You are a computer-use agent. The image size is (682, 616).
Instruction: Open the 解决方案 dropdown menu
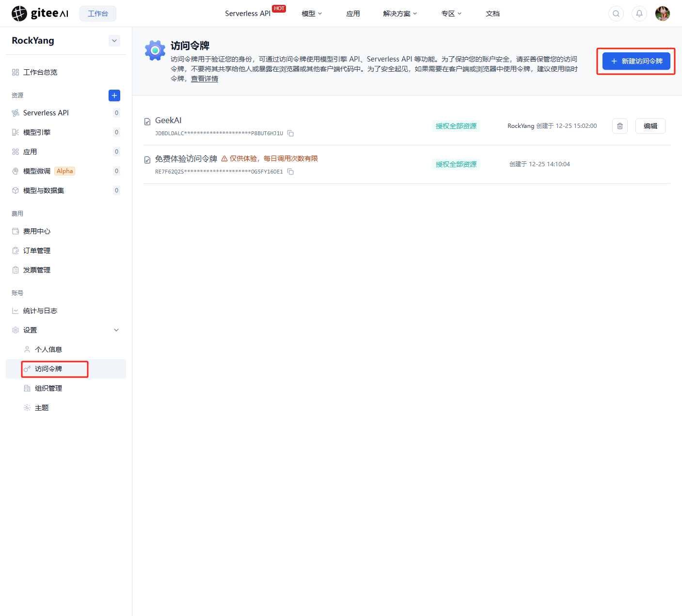click(400, 14)
